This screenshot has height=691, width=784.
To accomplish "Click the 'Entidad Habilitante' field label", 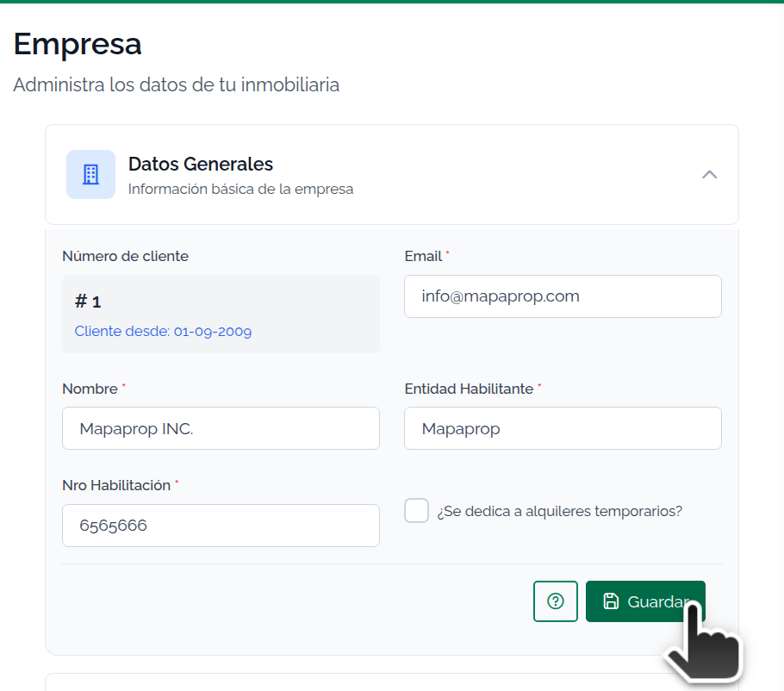I will [x=469, y=389].
